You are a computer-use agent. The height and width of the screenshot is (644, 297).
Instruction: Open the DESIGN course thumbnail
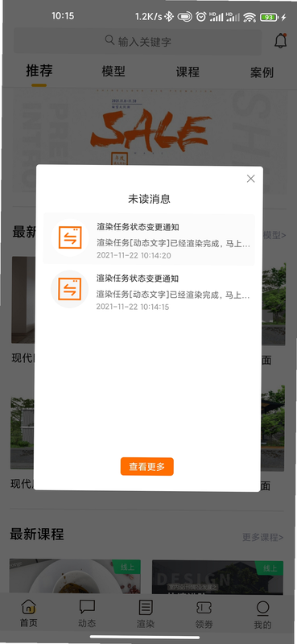tap(217, 577)
